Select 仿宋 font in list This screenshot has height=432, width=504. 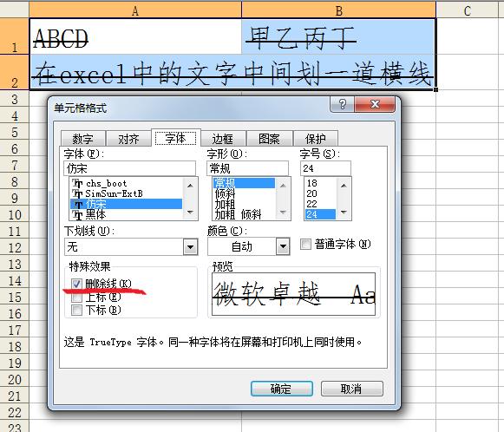126,204
